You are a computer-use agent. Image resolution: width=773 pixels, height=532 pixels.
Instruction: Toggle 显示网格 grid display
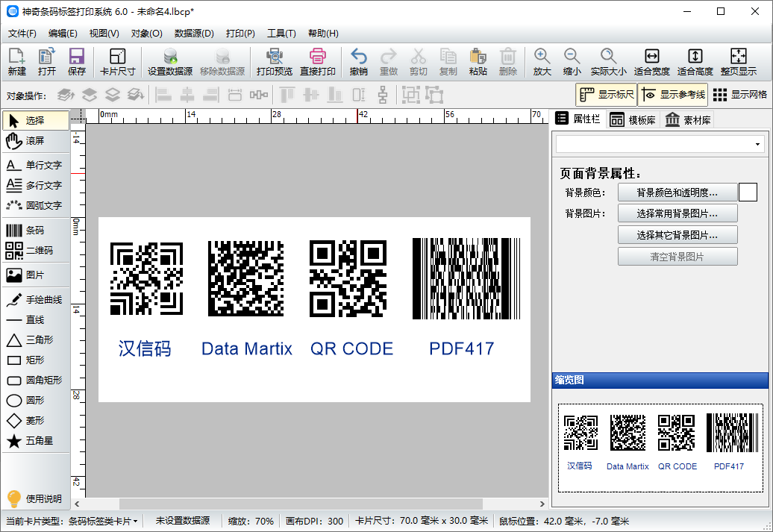click(x=740, y=95)
